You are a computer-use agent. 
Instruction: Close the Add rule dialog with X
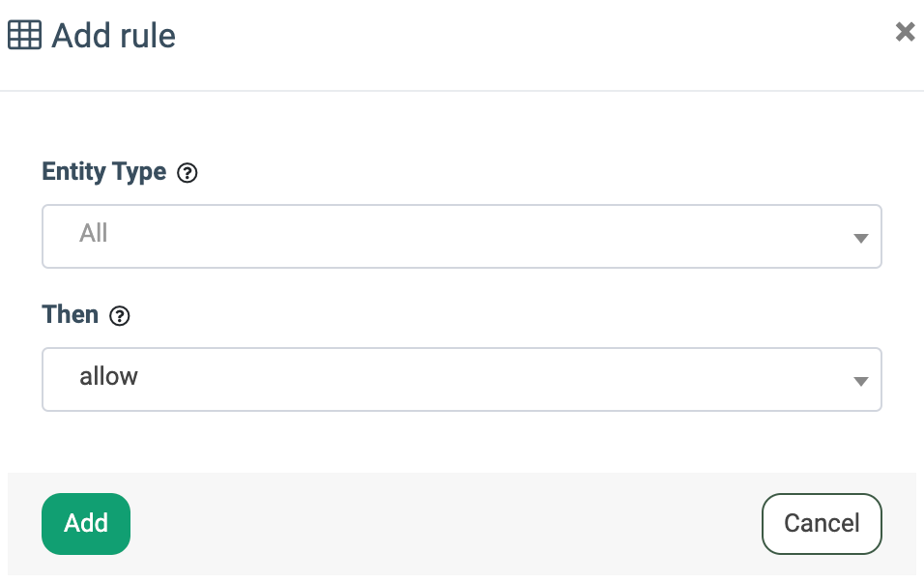click(905, 32)
